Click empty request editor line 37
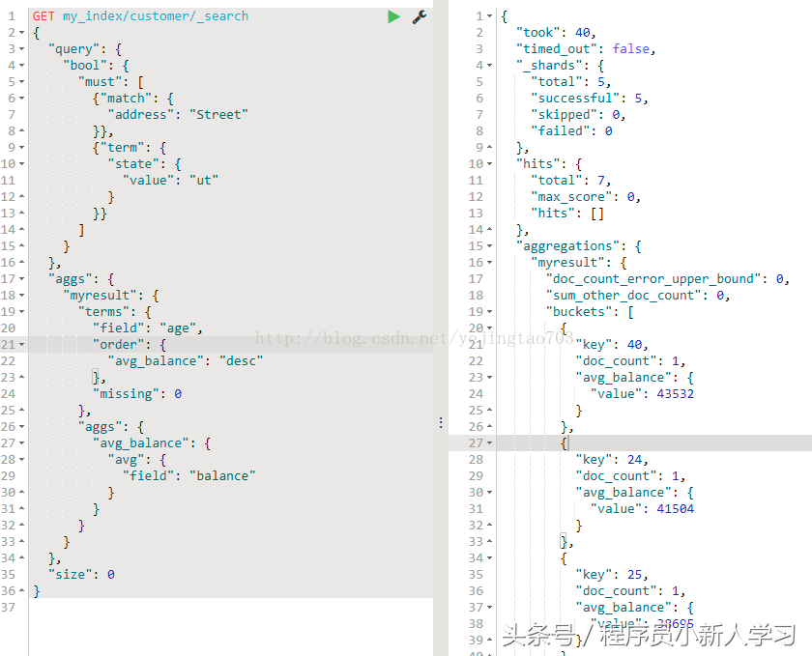 [231, 608]
